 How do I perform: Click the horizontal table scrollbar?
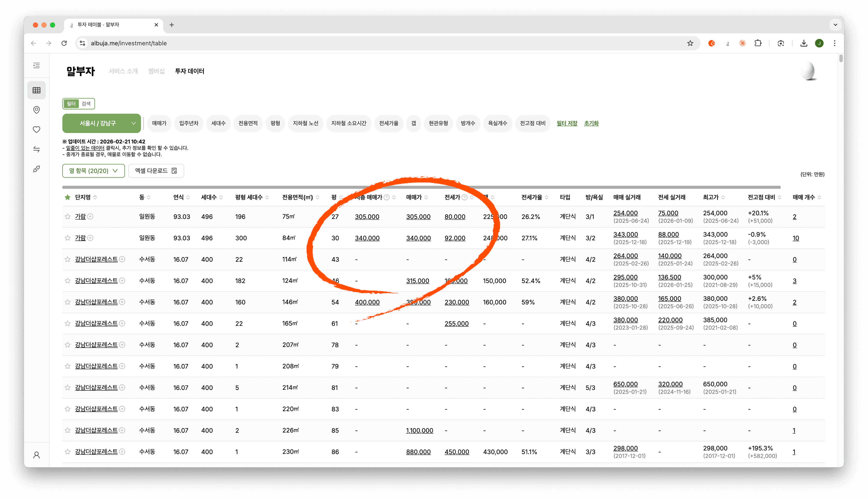tap(421, 187)
